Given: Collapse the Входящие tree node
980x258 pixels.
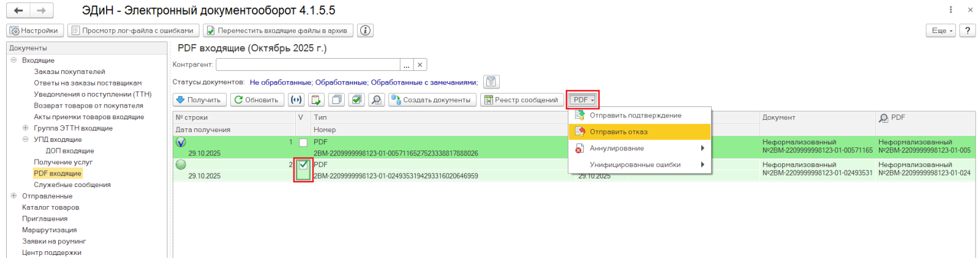Looking at the screenshot, I should click(13, 60).
